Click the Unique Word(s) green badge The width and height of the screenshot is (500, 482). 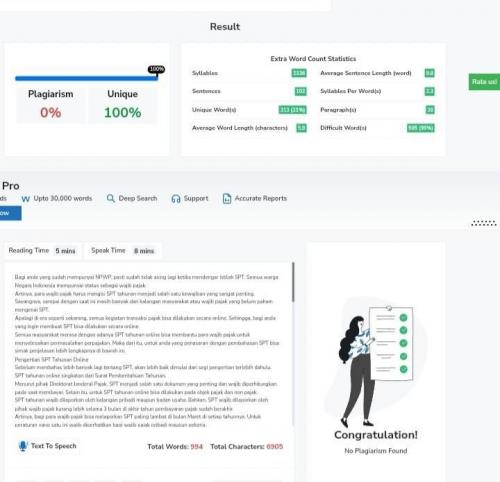292,110
